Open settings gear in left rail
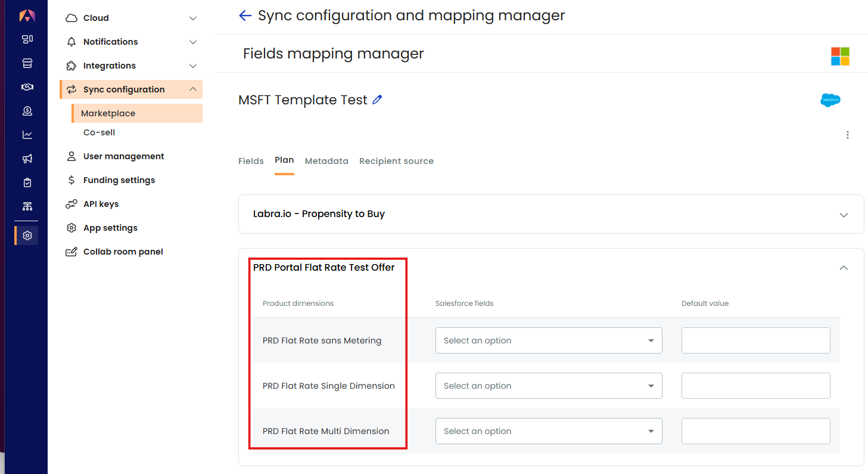Screen dimensions: 868x474 click(x=27, y=236)
